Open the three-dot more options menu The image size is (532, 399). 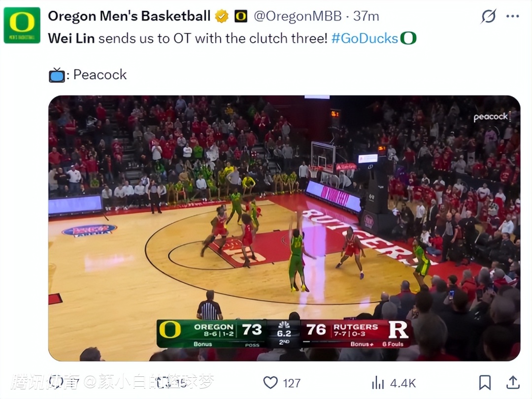pyautogui.click(x=513, y=16)
